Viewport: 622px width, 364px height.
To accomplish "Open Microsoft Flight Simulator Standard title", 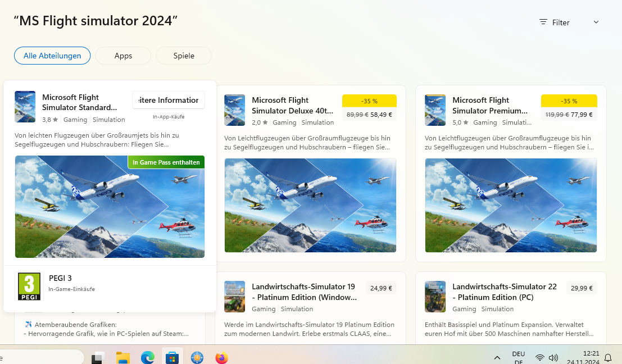I will click(x=79, y=102).
